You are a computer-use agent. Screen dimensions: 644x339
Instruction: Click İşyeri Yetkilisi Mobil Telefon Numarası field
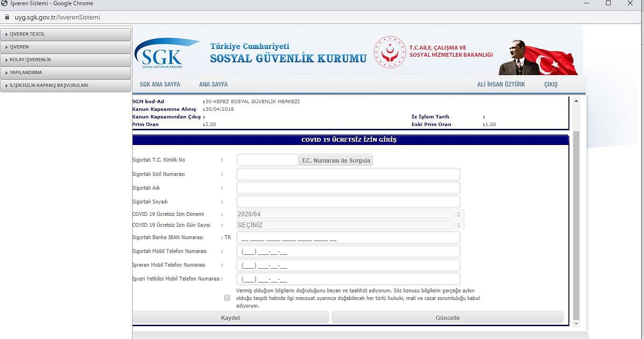click(x=348, y=279)
